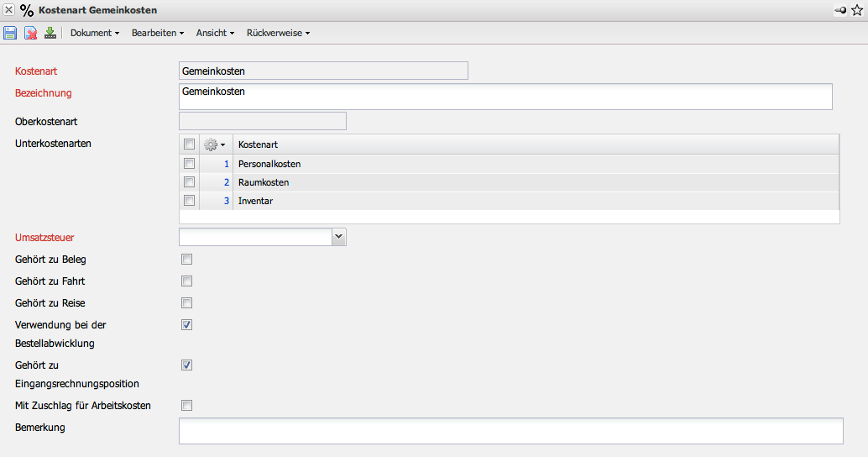Tick the Personalkosten row checkbox
The image size is (868, 457).
click(x=189, y=164)
